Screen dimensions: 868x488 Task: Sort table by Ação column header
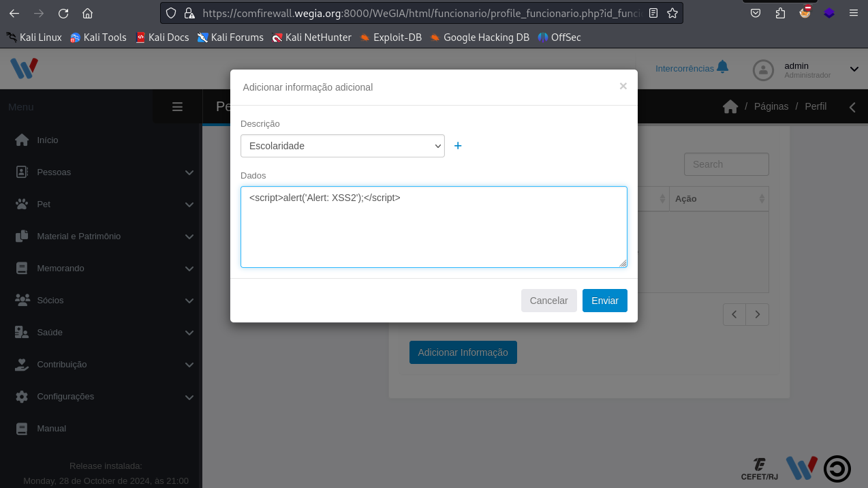coord(719,198)
